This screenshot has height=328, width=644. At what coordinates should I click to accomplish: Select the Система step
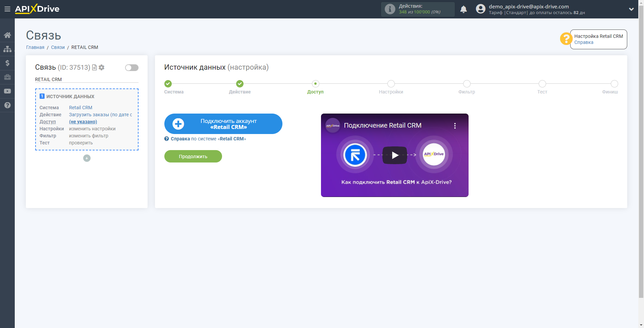click(168, 84)
